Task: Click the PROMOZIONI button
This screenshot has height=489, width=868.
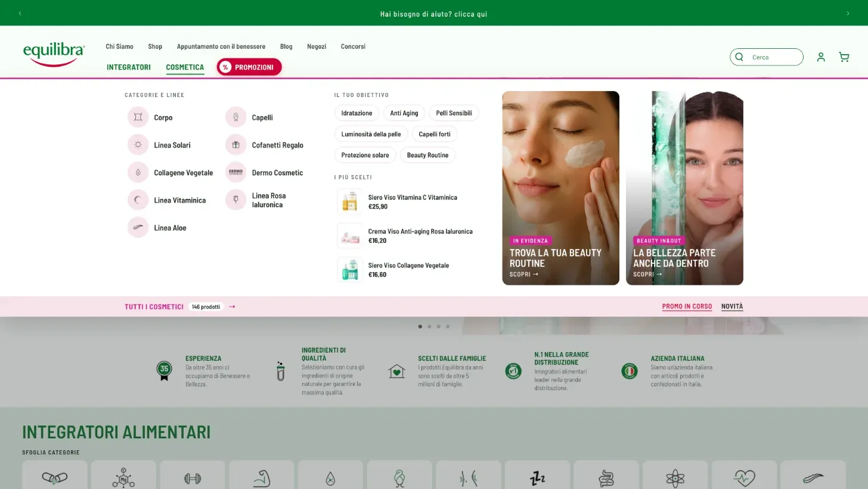Action: [249, 67]
